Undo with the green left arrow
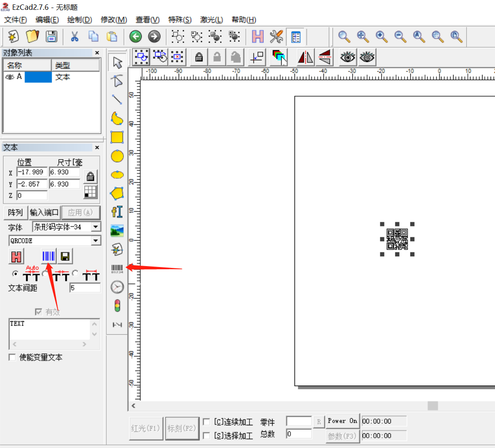This screenshot has width=495, height=448. tap(136, 37)
